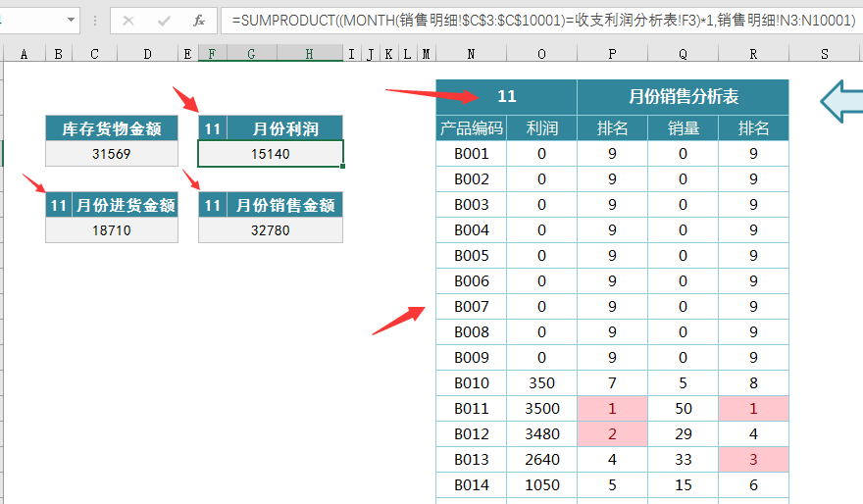Click the cancel (X) icon in formula bar
863x504 pixels.
point(128,21)
